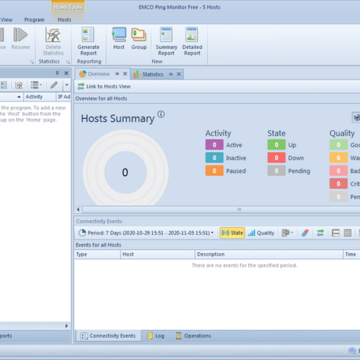Switch to the Operations bottom tab
Viewport: 360px width, 360px height.
pos(193,336)
